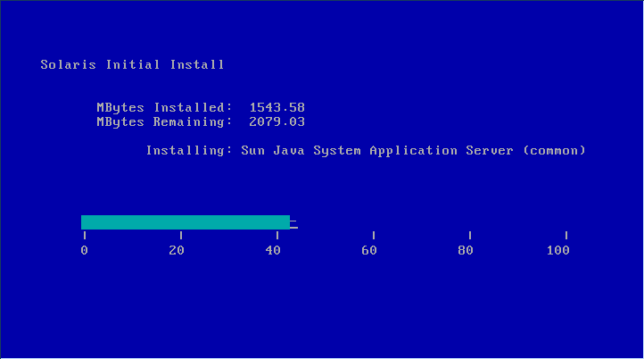Select the MBytes Installed label
This screenshot has width=644, height=359.
pos(165,107)
